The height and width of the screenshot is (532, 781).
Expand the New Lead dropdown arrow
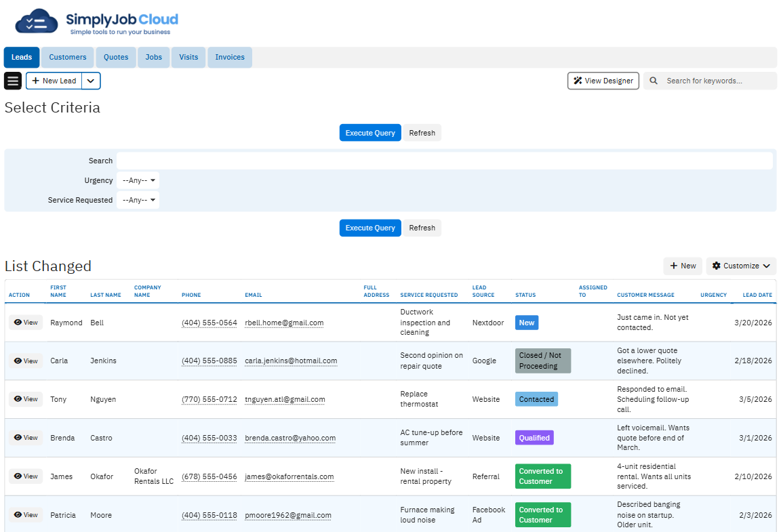coord(91,81)
